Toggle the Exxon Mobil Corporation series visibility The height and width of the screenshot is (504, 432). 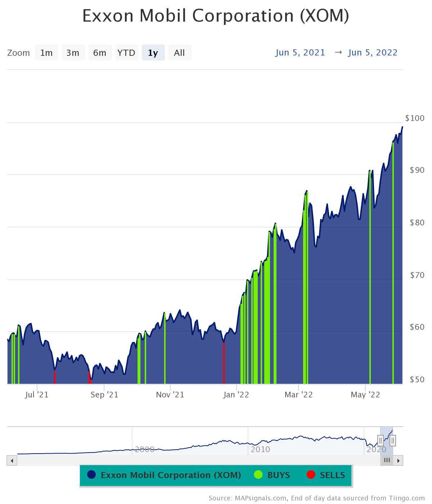click(171, 475)
